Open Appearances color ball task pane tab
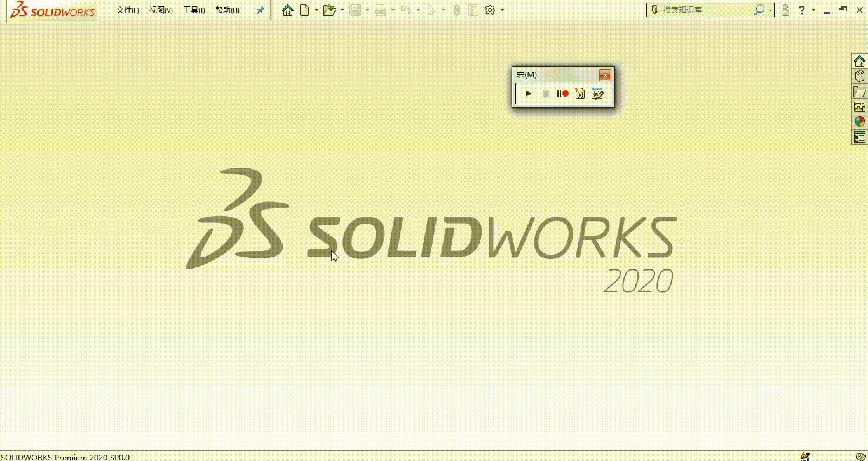 click(860, 122)
